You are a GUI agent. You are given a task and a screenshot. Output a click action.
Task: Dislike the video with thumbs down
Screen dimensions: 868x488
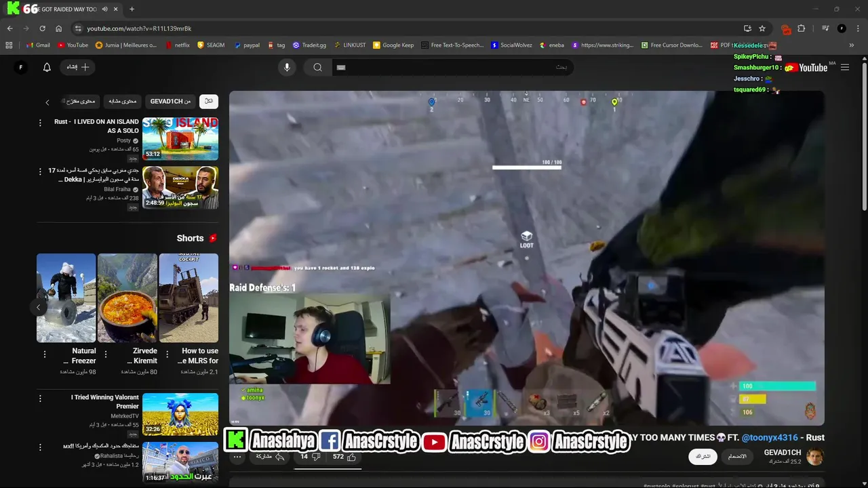pos(309,457)
